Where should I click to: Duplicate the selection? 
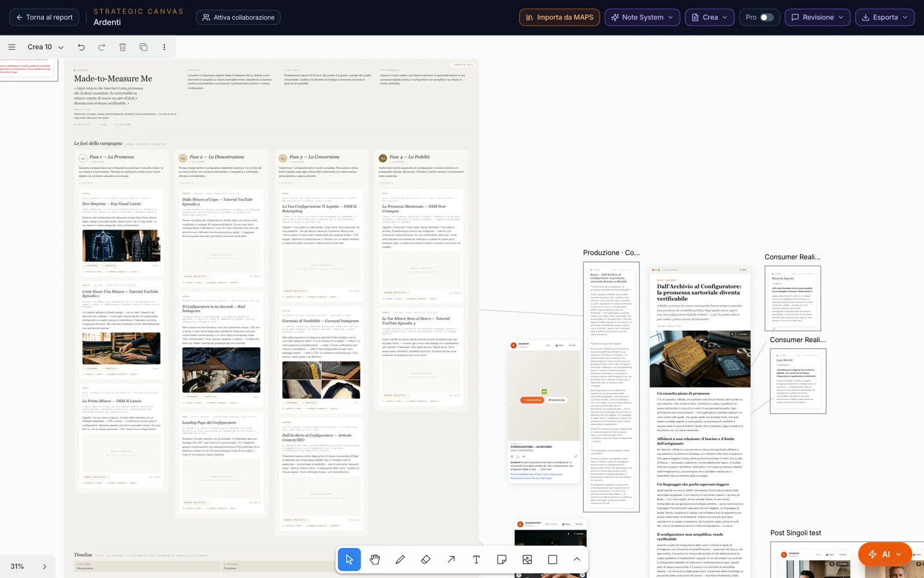pos(143,47)
